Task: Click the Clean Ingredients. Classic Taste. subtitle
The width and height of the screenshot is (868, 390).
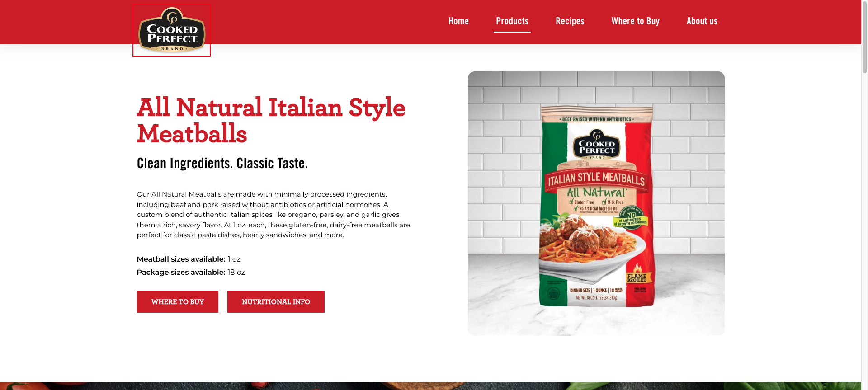Action: pyautogui.click(x=222, y=163)
